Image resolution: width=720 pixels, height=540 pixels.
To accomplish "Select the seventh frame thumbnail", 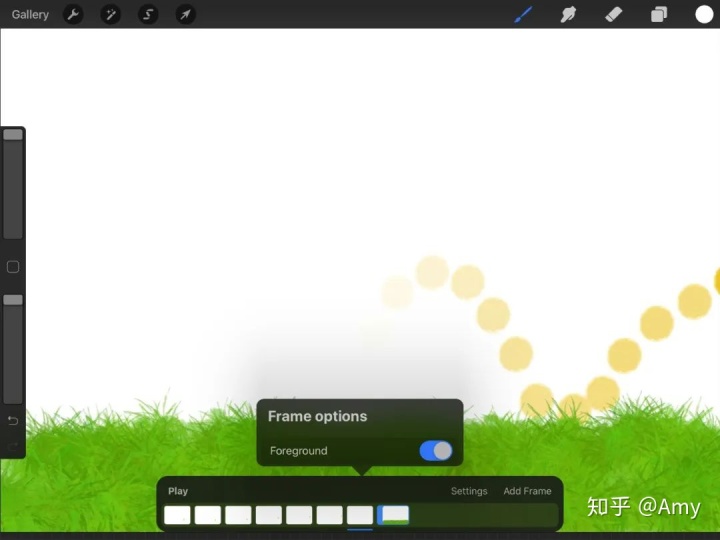I will click(x=360, y=515).
